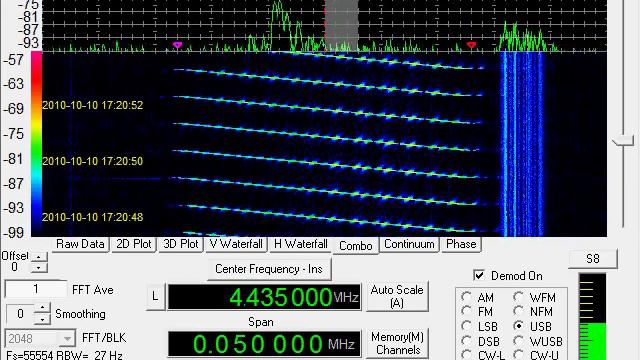640x360 pixels.
Task: Increase Smoothing with up arrow
Action: pos(42,307)
